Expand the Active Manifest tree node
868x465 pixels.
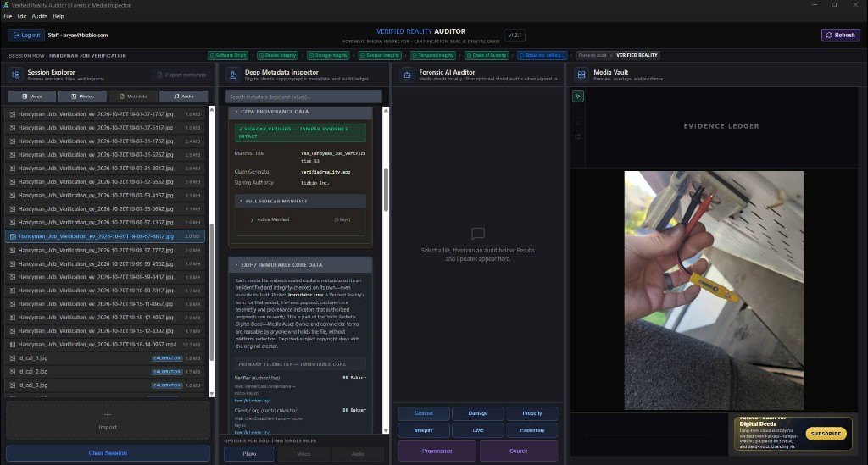click(253, 220)
